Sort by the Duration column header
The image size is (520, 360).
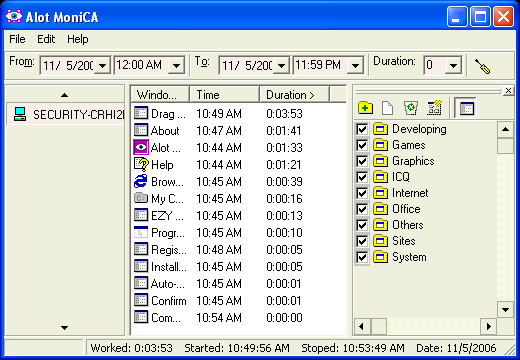point(294,95)
